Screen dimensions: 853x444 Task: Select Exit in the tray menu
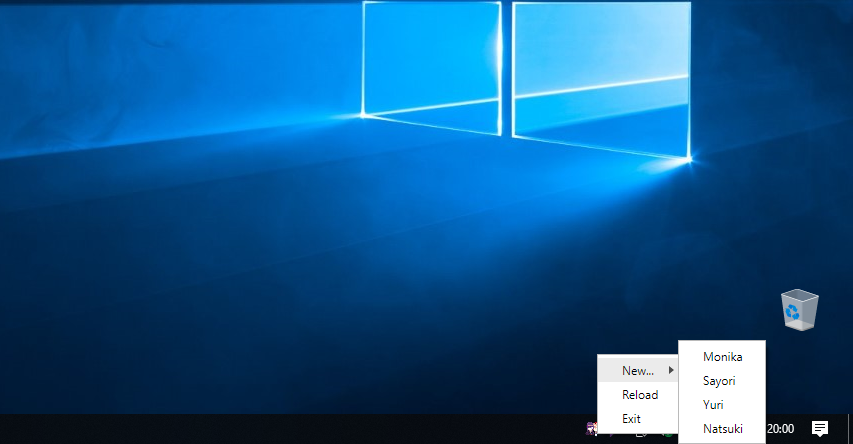tap(638, 418)
